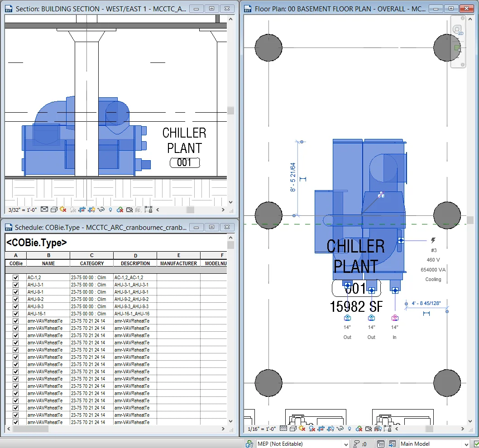The height and width of the screenshot is (448, 479).
Task: Show Analytical Model in Floor Plan view bar
Action: tap(378, 429)
